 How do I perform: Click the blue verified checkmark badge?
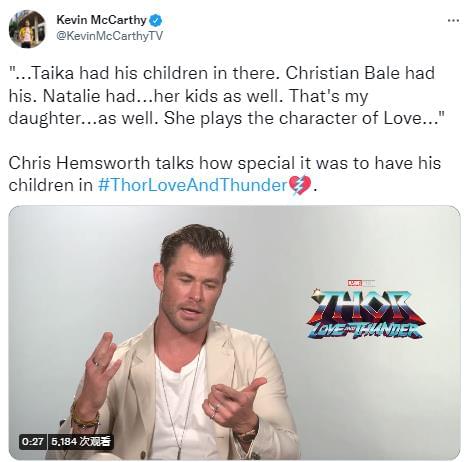(155, 20)
